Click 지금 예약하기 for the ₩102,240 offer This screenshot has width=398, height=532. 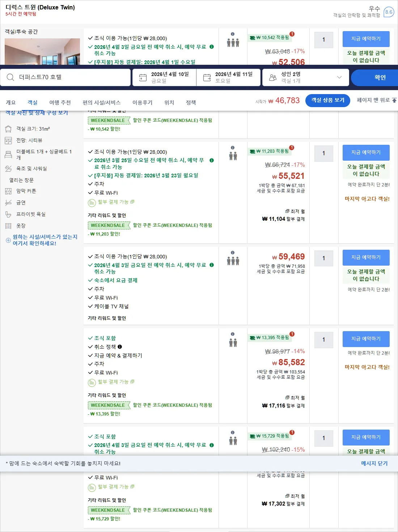366,437
